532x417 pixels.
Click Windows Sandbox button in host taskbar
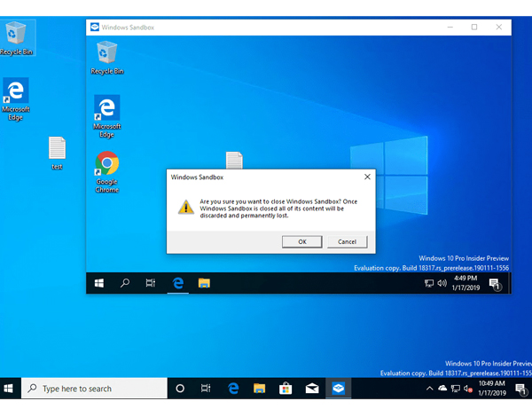click(338, 389)
